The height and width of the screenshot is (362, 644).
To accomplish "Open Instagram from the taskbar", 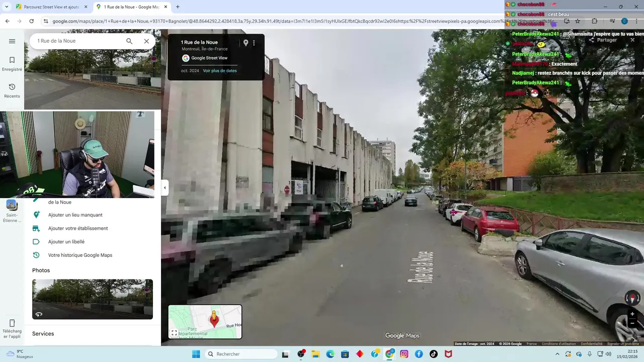I will tap(404, 354).
